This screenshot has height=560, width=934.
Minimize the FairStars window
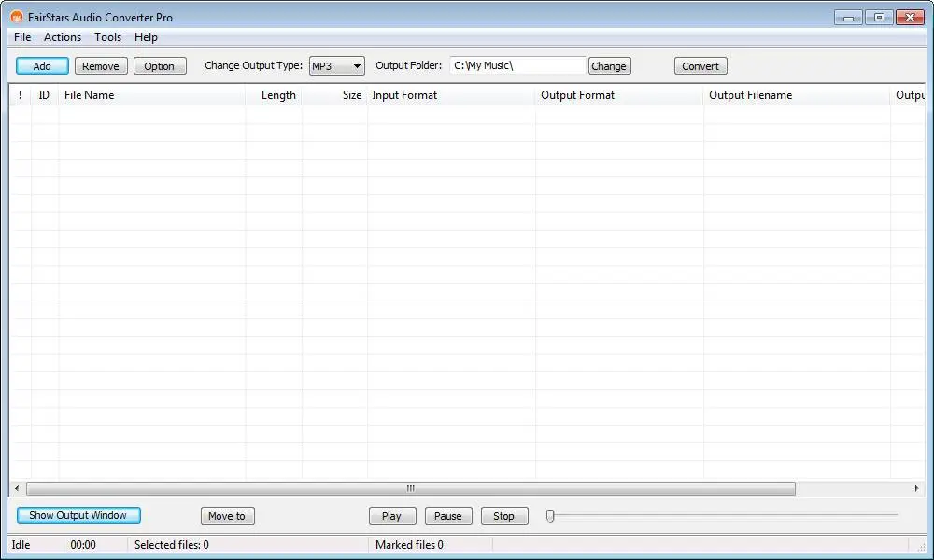pyautogui.click(x=849, y=17)
